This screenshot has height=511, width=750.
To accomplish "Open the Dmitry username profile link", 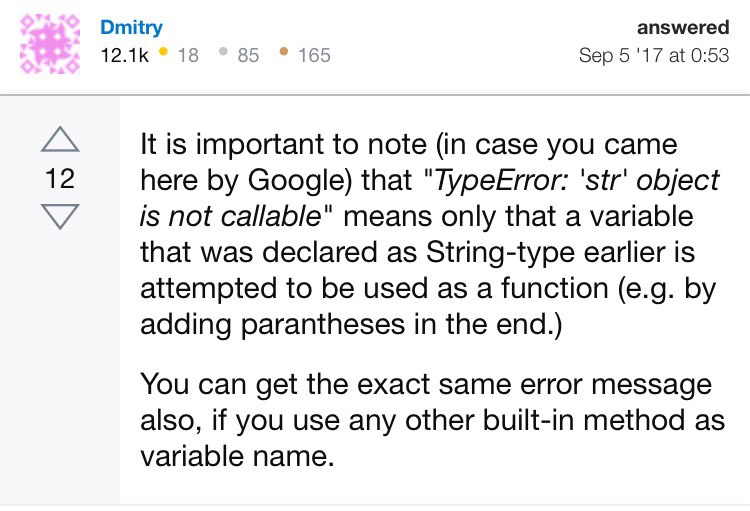I will point(130,28).
